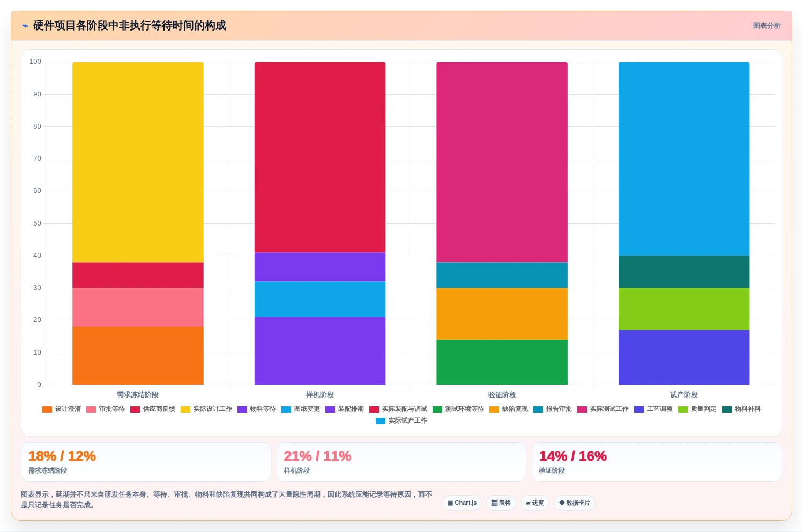The width and height of the screenshot is (803, 532).
Task: Click the orange 缺陷复现 segment in 验证阶段
Action: coord(502,314)
